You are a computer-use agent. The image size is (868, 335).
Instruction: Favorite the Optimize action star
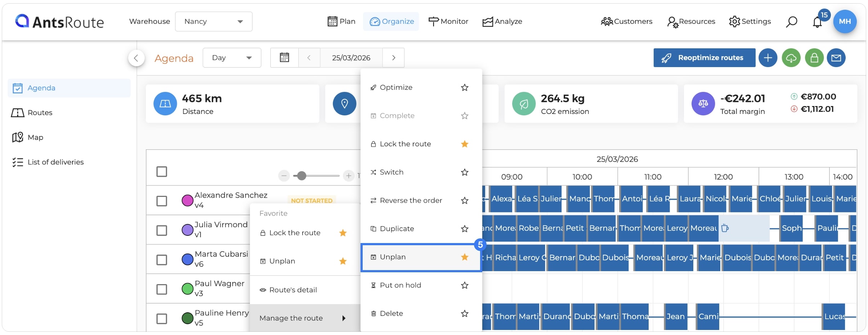click(x=465, y=88)
